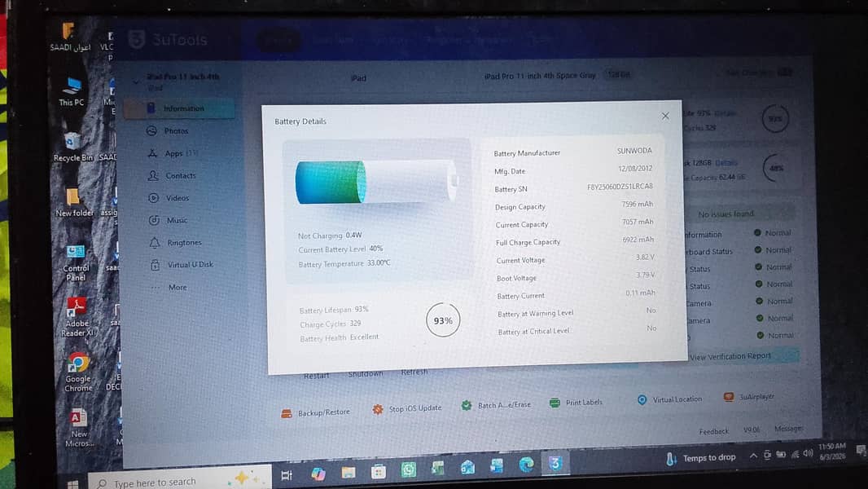
Task: Click the storage Details link
Action: 726,163
